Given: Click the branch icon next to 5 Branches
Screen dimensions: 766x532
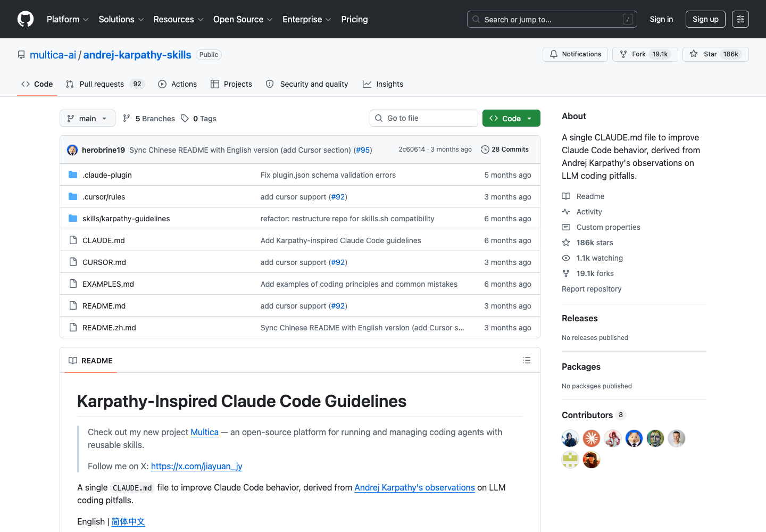Looking at the screenshot, I should click(127, 118).
